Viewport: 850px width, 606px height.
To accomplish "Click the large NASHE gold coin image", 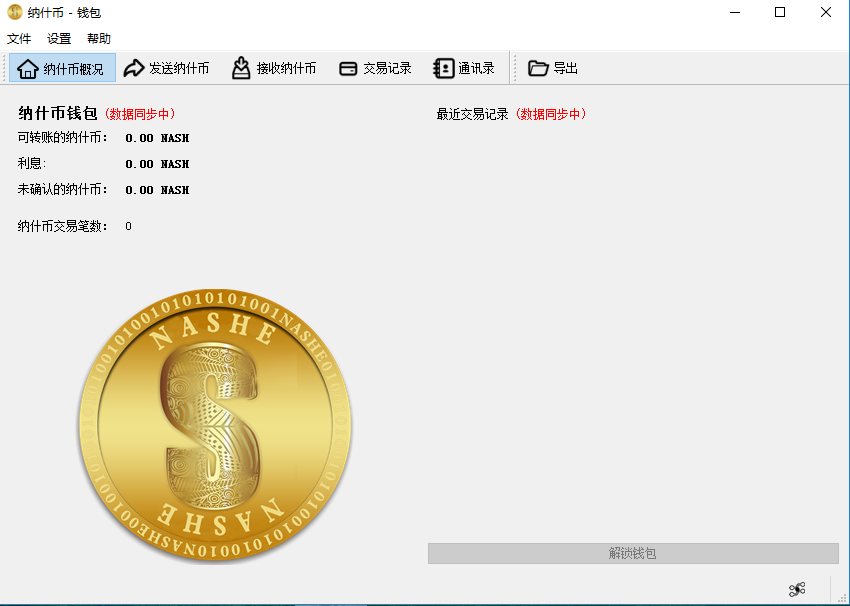I will point(215,425).
